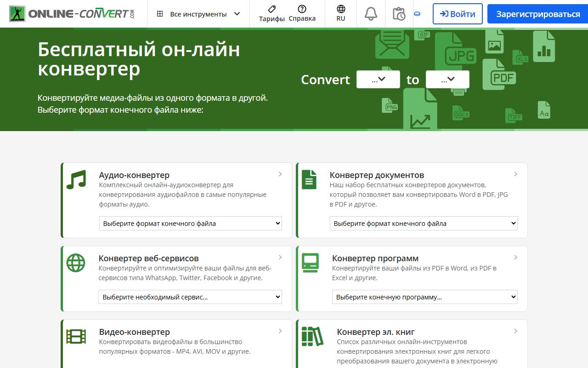Click the Войти login button
This screenshot has width=588, height=368.
pyautogui.click(x=458, y=14)
